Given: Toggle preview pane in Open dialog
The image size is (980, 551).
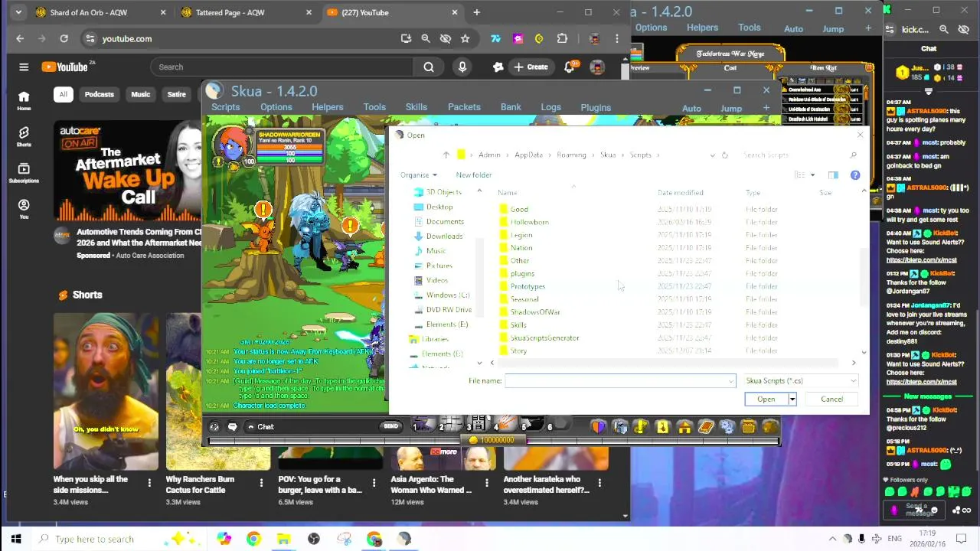Looking at the screenshot, I should [x=833, y=175].
